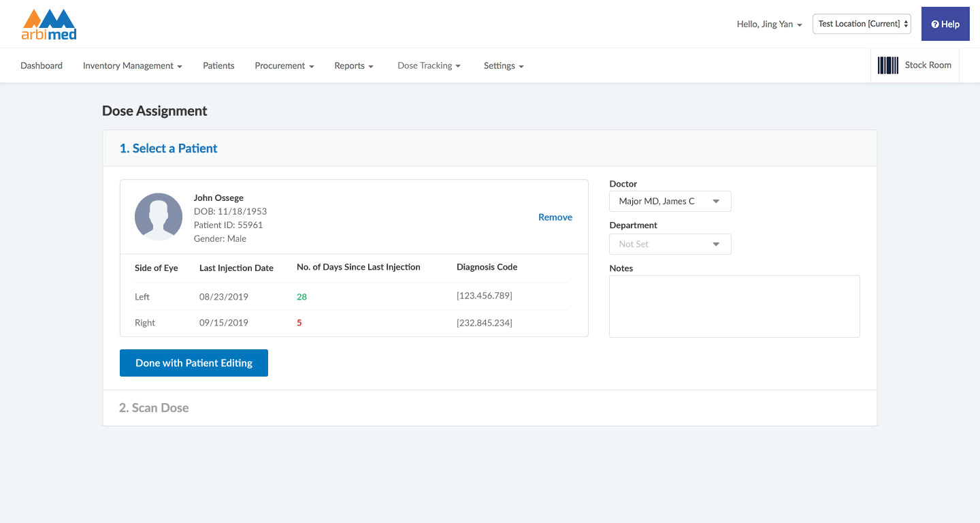
Task: Open the Reports menu
Action: pyautogui.click(x=354, y=66)
